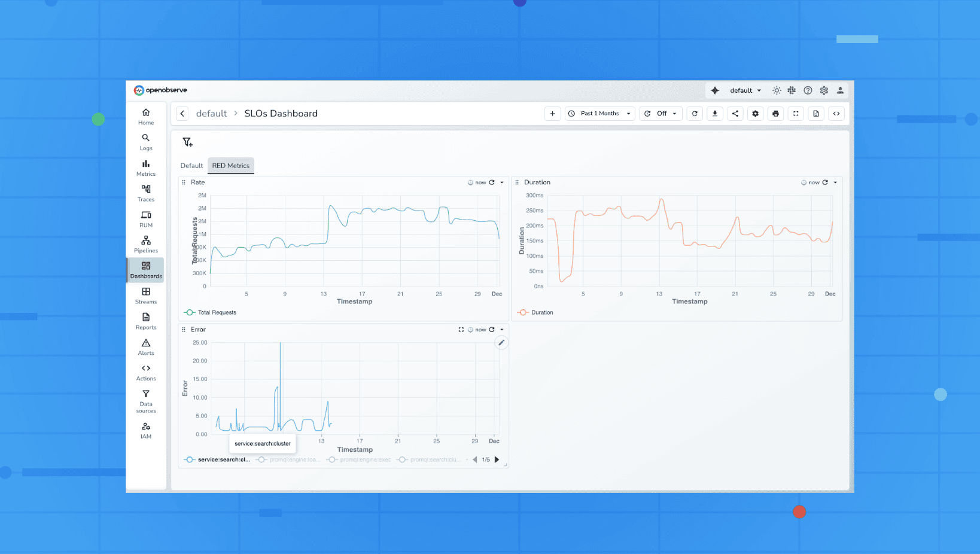Open the default organization dropdown
The image size is (980, 554).
coord(742,90)
